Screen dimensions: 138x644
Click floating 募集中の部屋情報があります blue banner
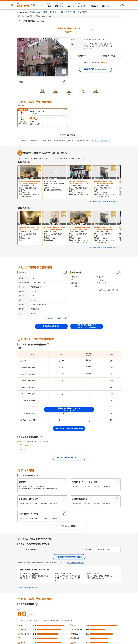click(x=69, y=409)
